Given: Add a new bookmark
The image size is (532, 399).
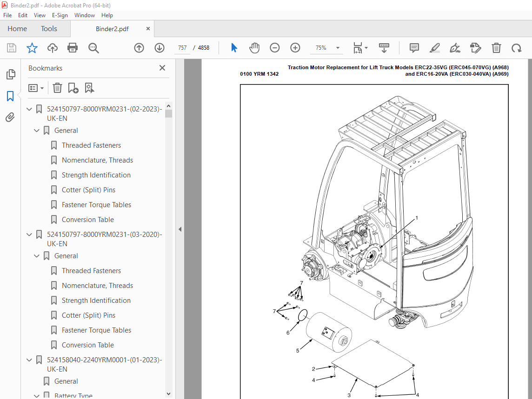Looking at the screenshot, I should tap(73, 88).
